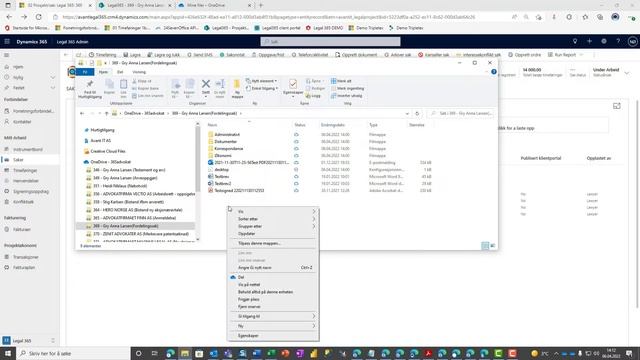This screenshot has height=360, width=640.
Task: Click the Task View icon on taskbar
Action: (x=154, y=353)
